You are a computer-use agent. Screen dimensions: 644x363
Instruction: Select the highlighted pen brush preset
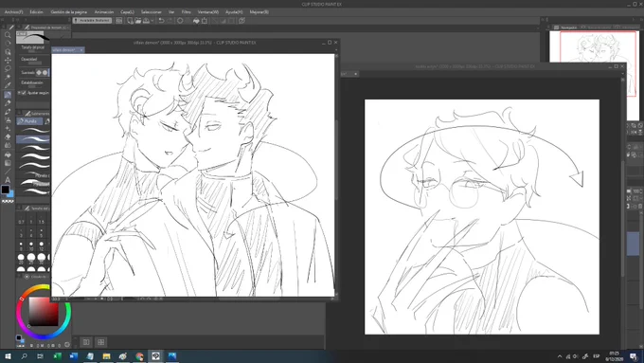point(33,139)
